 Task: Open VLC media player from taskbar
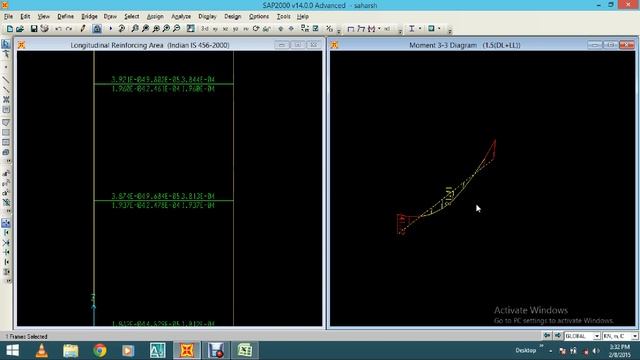tap(41, 350)
